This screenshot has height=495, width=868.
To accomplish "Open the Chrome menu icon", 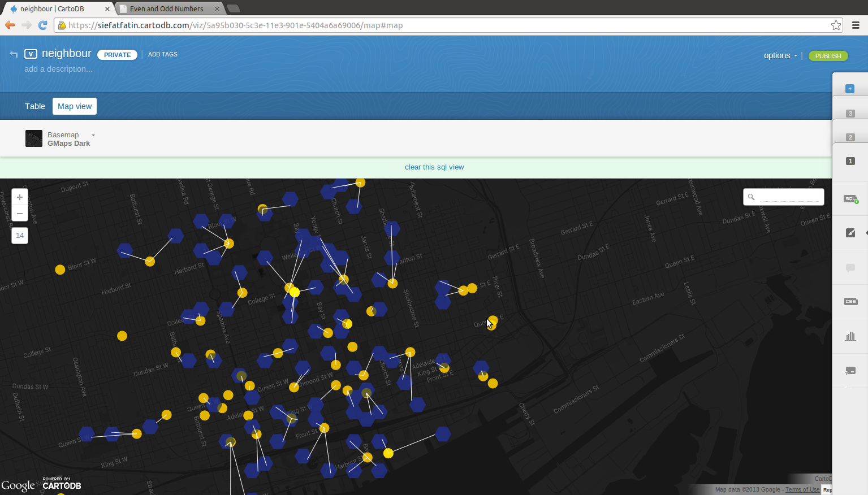I will 856,25.
